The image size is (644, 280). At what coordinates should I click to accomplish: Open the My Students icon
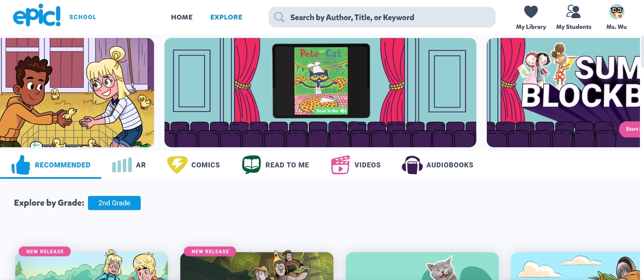(573, 12)
